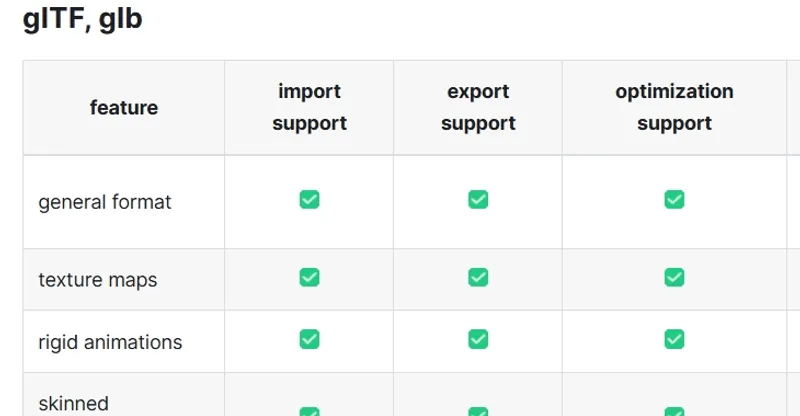Click general format optimization support checkmark
The image size is (800, 416).
674,200
